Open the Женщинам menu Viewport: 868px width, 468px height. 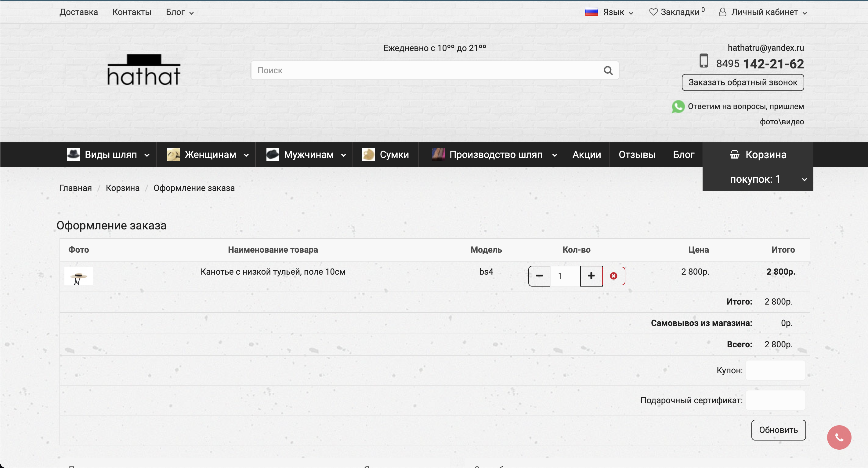[208, 155]
